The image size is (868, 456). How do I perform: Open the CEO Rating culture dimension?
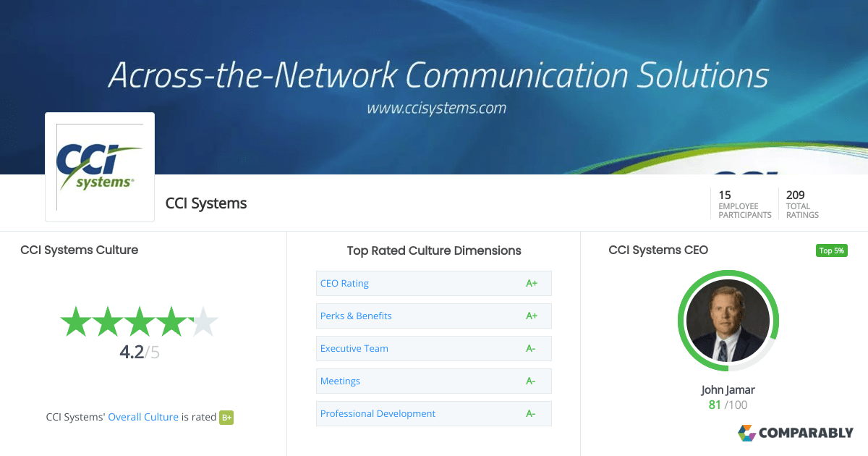[x=344, y=283]
